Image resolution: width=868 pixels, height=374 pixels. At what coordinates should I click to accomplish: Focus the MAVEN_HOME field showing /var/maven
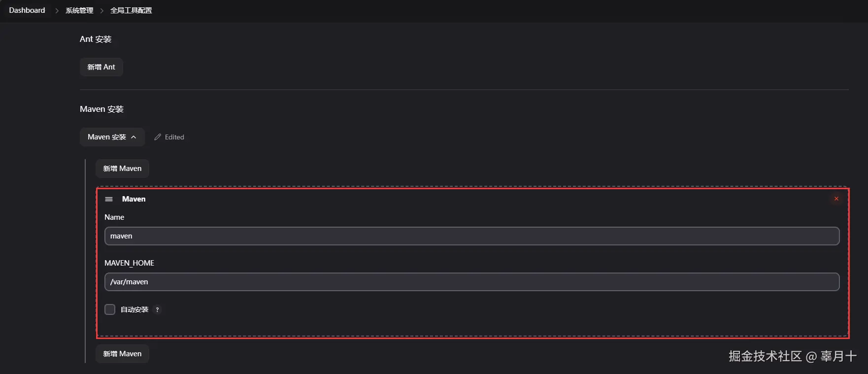[471, 282]
